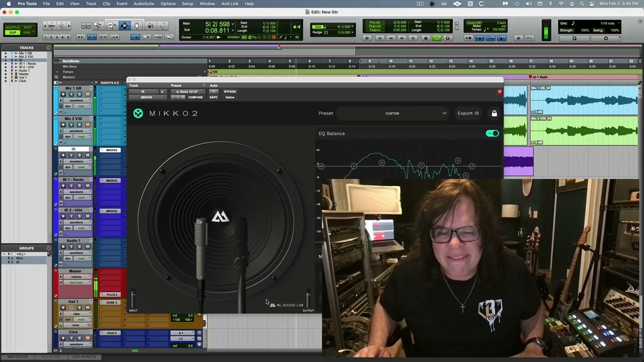
Task: Open Mic 1 GB automation mode read selector
Action: click(83, 106)
